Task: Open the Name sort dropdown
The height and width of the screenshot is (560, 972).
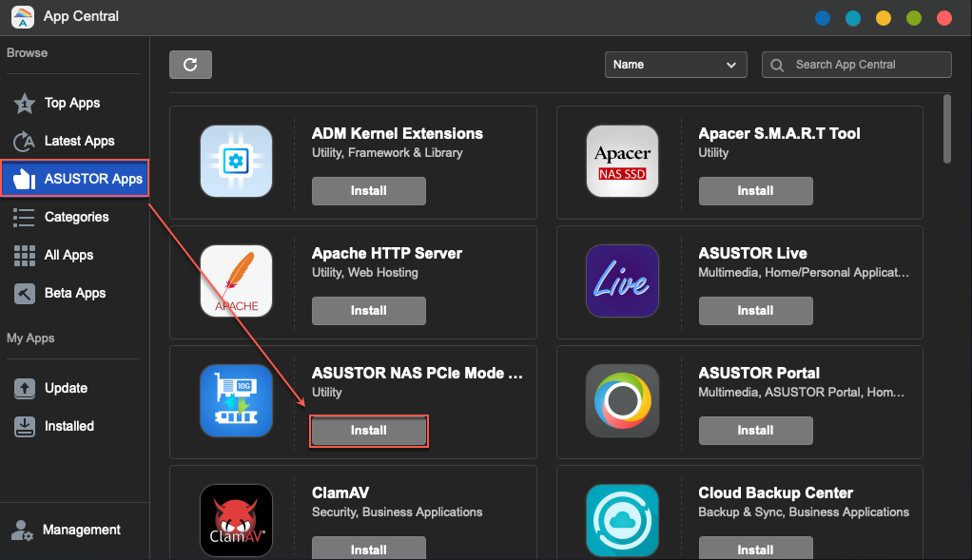Action: coord(675,65)
